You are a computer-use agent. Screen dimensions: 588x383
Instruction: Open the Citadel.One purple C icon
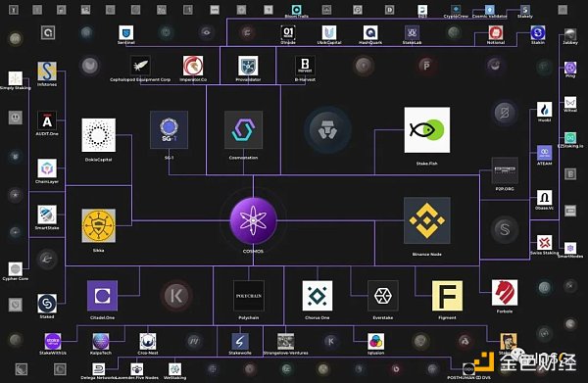coord(102,296)
